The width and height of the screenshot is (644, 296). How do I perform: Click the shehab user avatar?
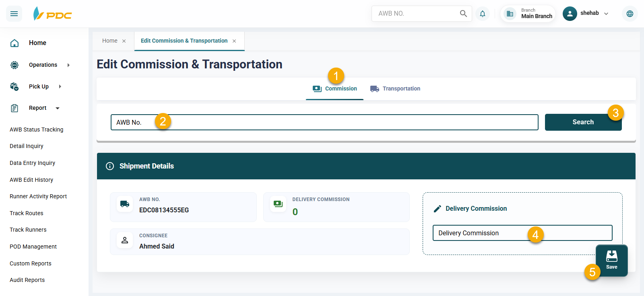[x=570, y=14]
